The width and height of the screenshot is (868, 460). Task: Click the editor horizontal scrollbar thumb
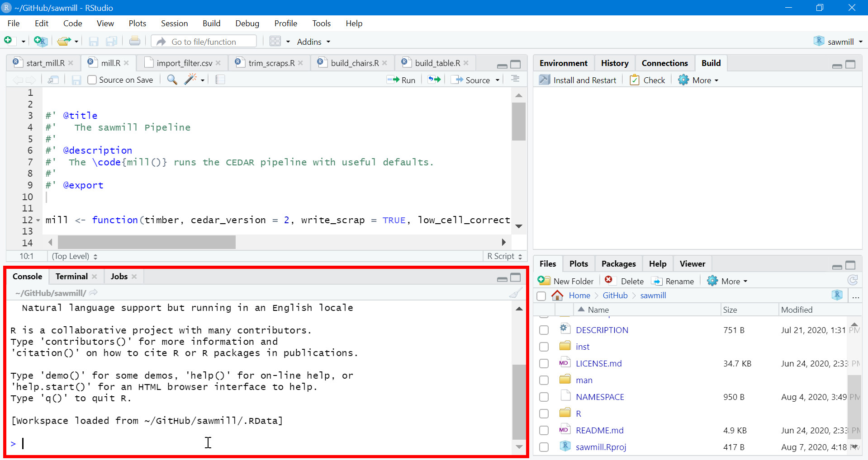point(147,242)
